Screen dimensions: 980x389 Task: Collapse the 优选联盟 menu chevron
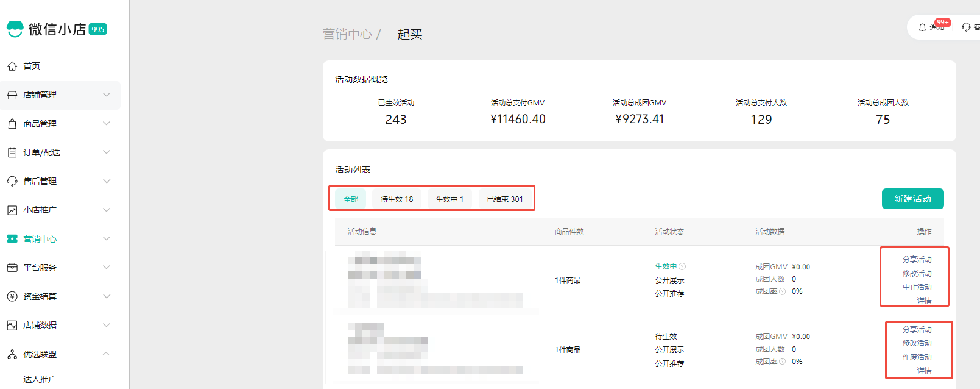pyautogui.click(x=107, y=354)
